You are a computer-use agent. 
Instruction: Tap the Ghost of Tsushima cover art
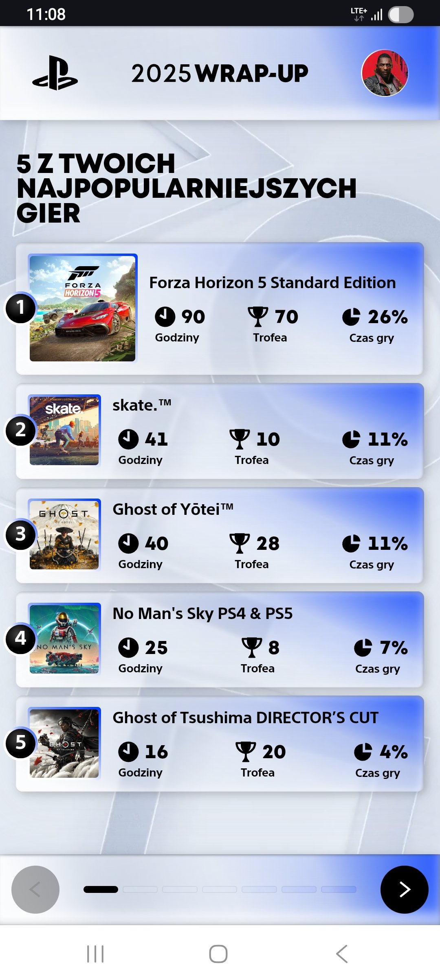click(x=64, y=743)
